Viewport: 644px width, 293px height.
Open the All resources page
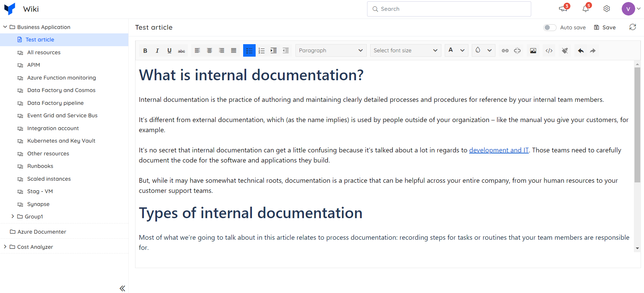tap(44, 53)
